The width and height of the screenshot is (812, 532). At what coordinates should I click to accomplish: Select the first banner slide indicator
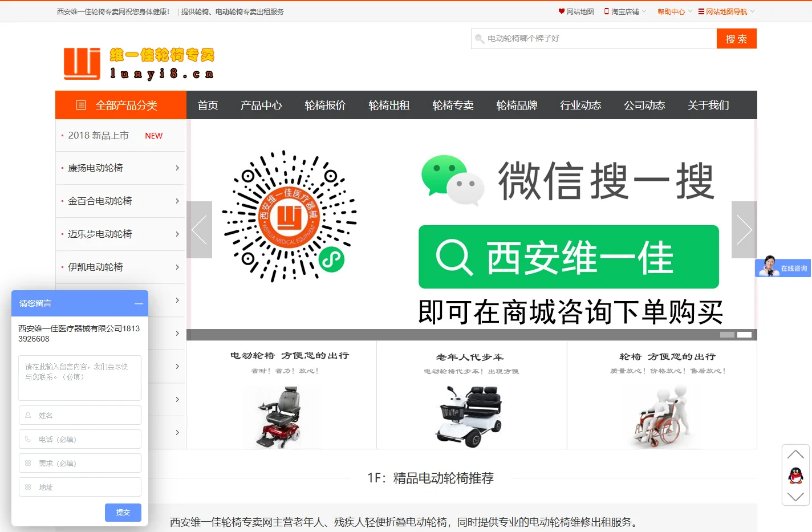click(x=727, y=335)
